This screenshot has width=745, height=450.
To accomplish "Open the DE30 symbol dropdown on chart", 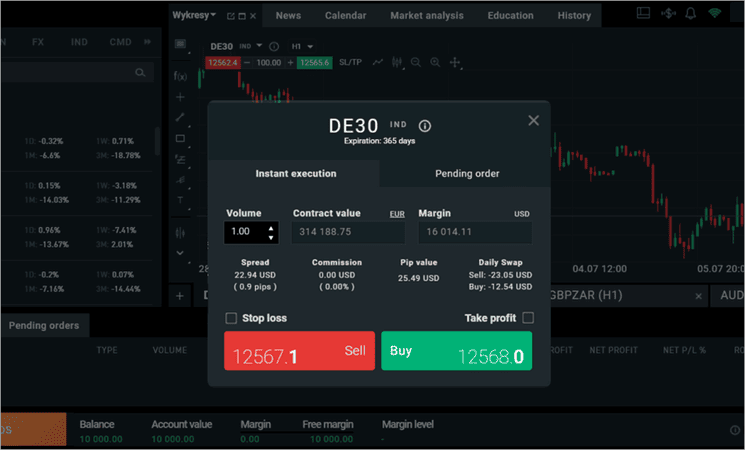I will (260, 47).
